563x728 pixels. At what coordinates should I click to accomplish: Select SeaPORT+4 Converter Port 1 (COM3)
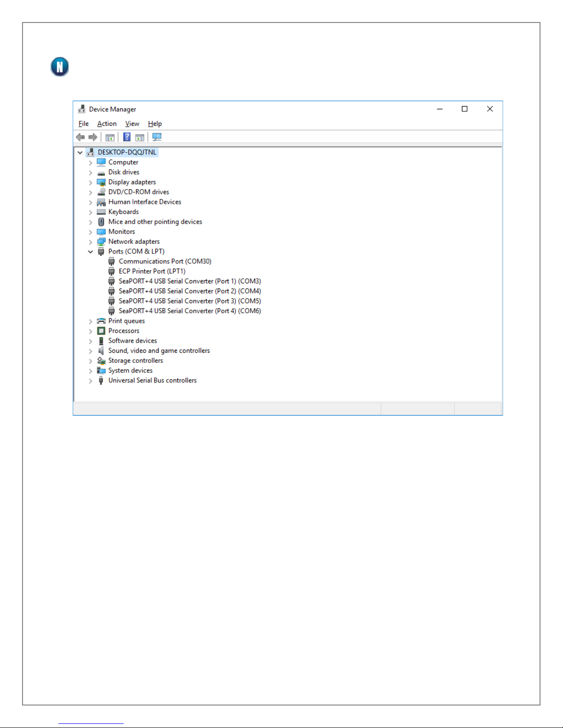tap(190, 281)
